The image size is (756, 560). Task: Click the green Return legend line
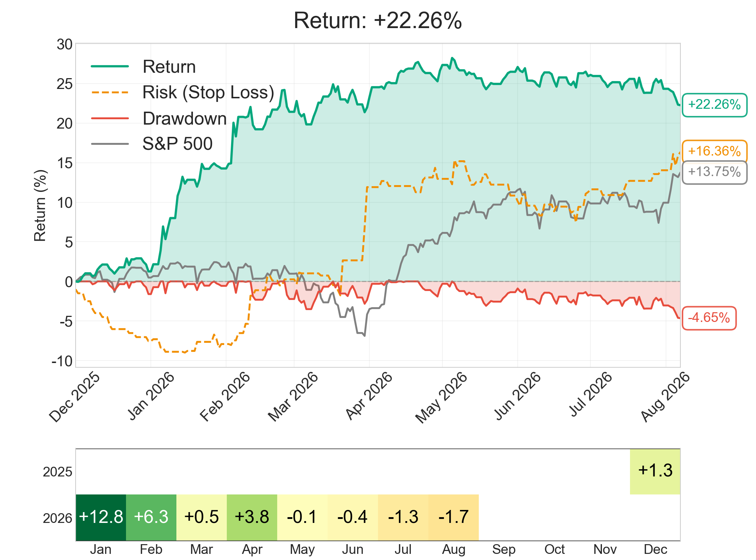coord(110,66)
